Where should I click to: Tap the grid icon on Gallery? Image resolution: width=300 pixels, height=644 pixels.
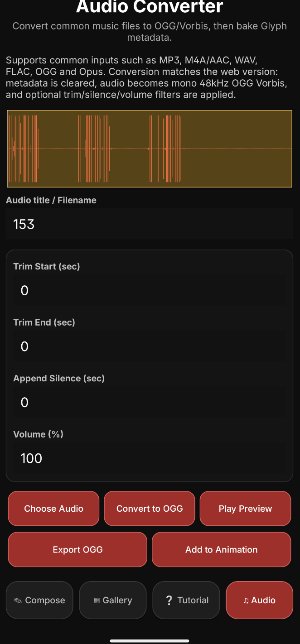[97, 601]
